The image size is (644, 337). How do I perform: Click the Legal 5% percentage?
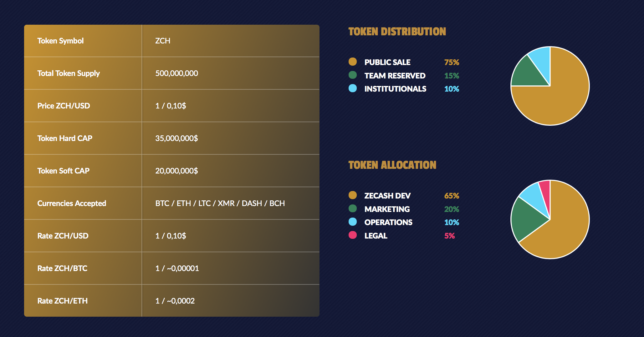pos(449,236)
